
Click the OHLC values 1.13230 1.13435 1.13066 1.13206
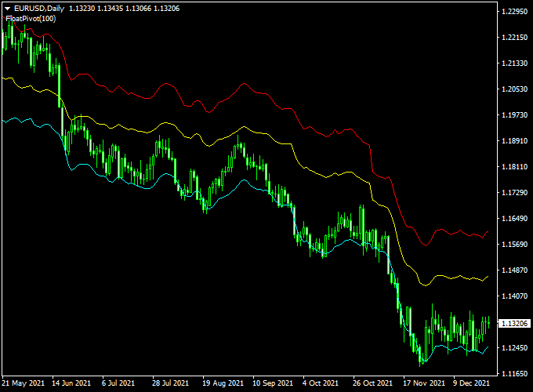point(124,9)
